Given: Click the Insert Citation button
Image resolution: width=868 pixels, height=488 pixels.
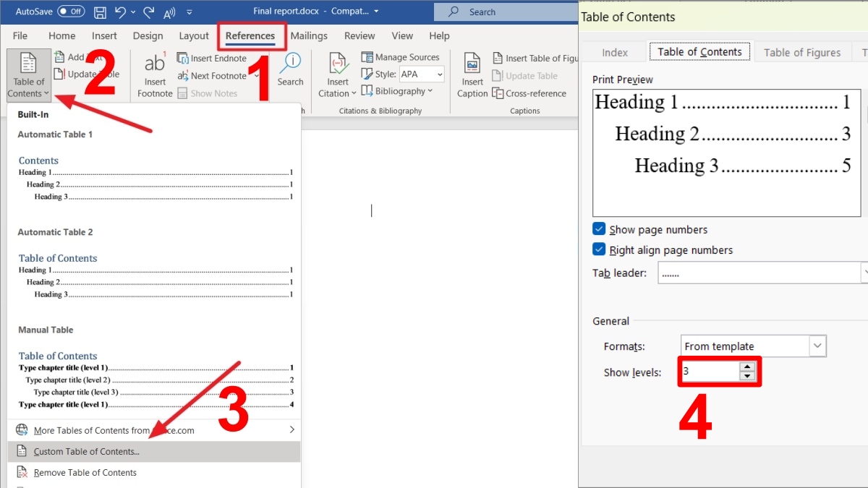Looking at the screenshot, I should 338,75.
